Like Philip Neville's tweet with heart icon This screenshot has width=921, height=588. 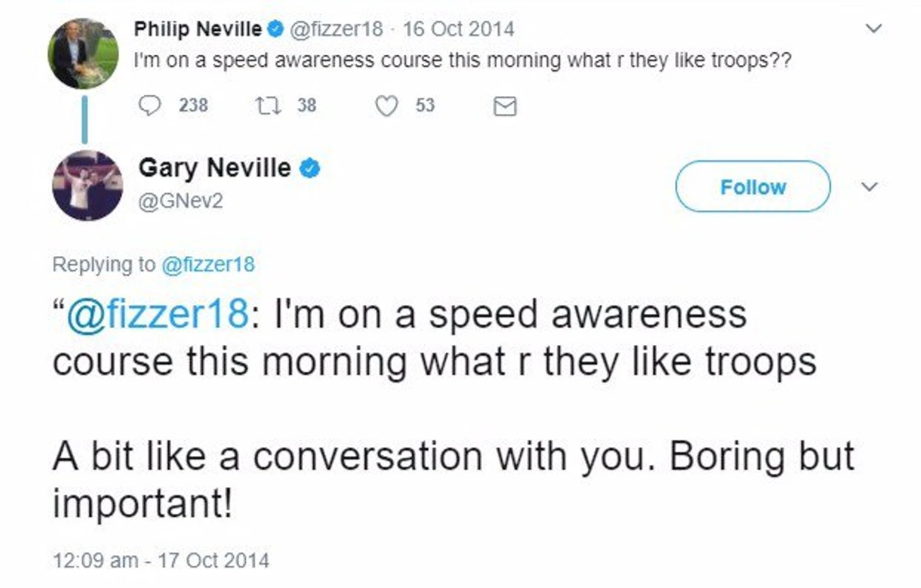(x=386, y=105)
